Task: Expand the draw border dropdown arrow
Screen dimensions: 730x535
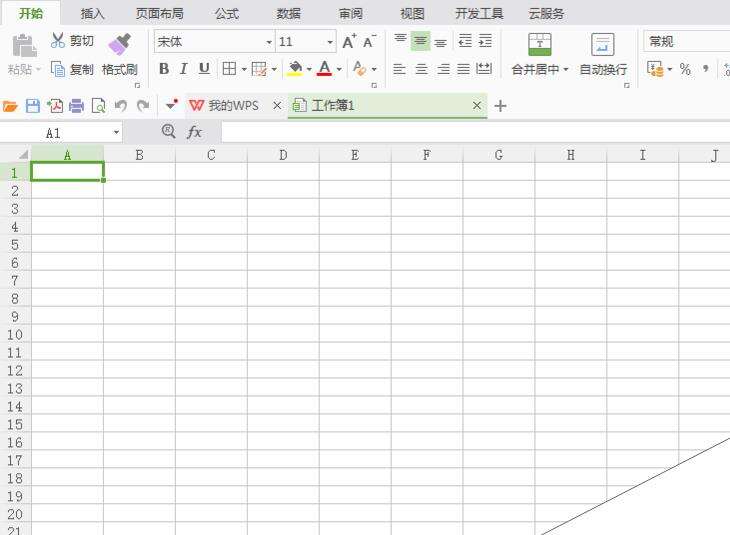Action: [x=274, y=69]
